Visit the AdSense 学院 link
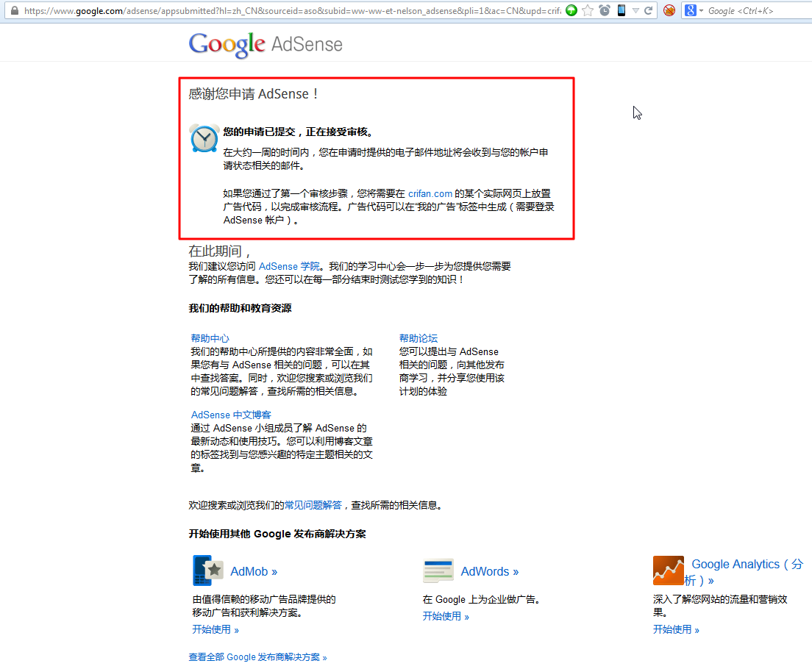This screenshot has width=812, height=669. pos(289,266)
